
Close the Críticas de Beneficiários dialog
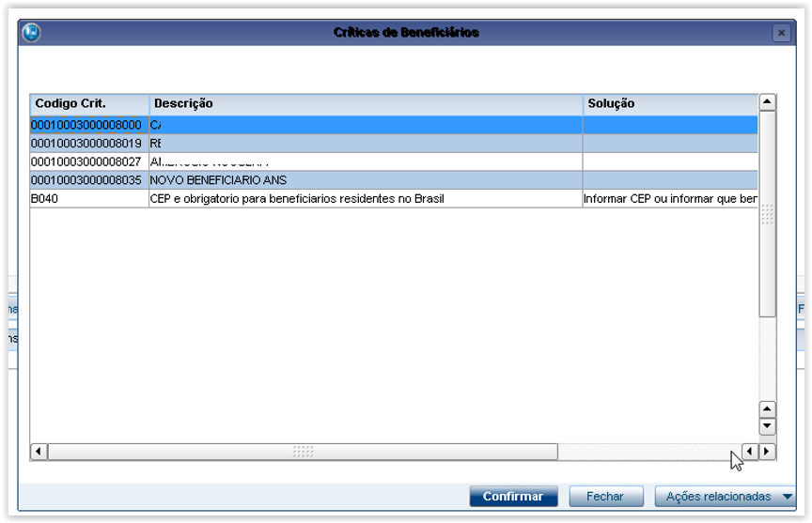[781, 33]
